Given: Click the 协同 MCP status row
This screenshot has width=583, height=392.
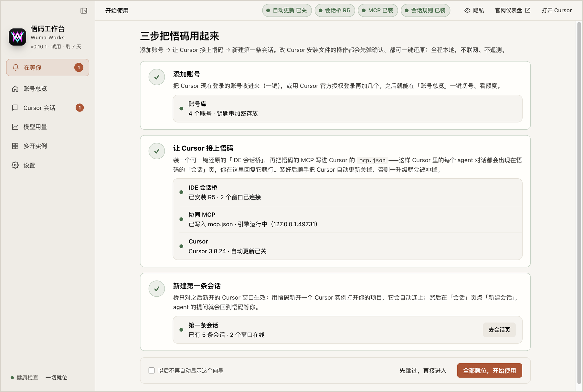Looking at the screenshot, I should pyautogui.click(x=347, y=219).
